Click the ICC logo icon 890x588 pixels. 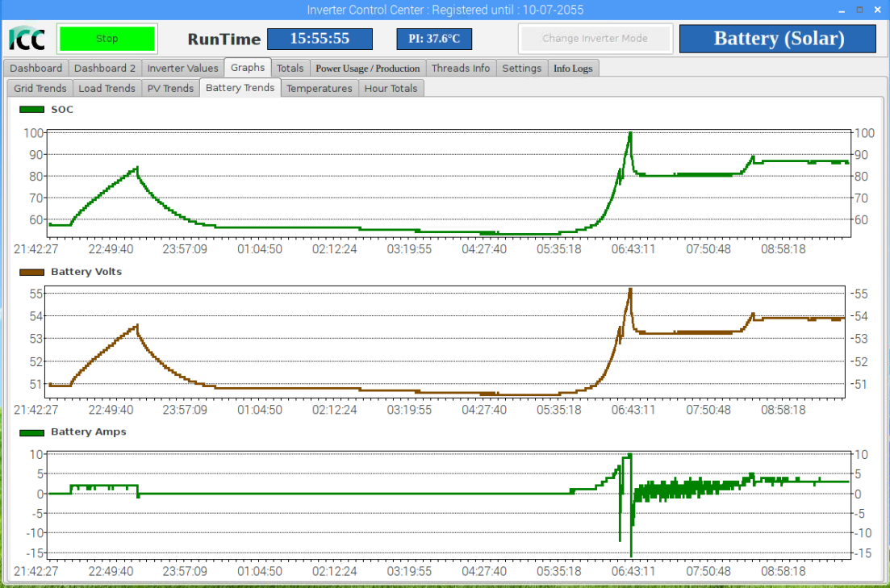click(x=27, y=38)
